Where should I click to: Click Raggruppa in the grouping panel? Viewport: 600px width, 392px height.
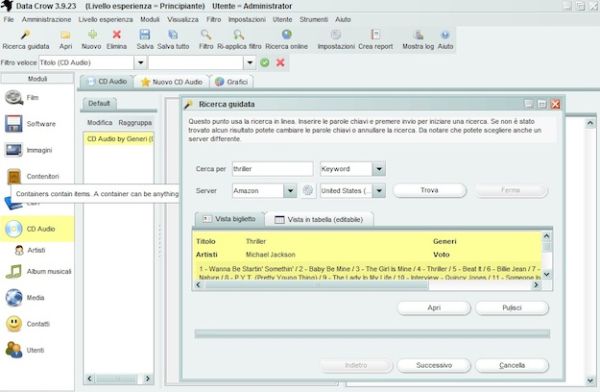135,122
